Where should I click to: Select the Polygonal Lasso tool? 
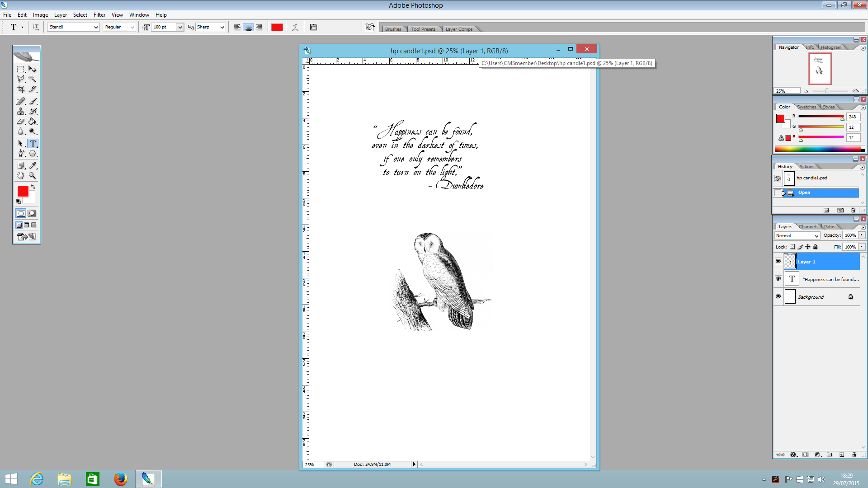pos(21,79)
